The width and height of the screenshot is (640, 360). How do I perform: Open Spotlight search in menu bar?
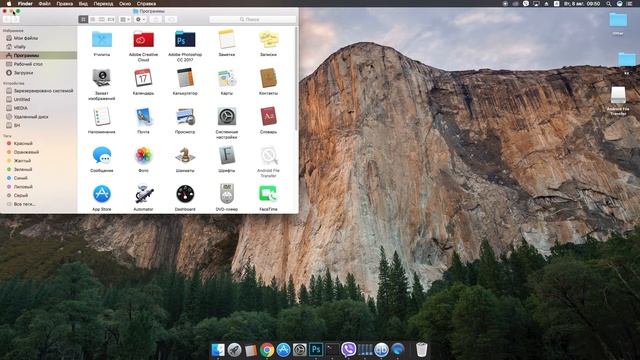(609, 3)
